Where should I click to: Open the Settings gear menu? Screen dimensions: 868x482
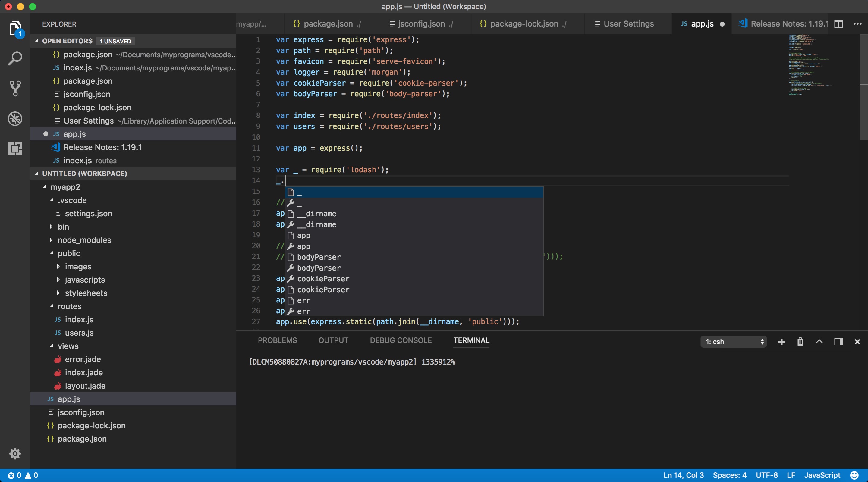click(15, 454)
